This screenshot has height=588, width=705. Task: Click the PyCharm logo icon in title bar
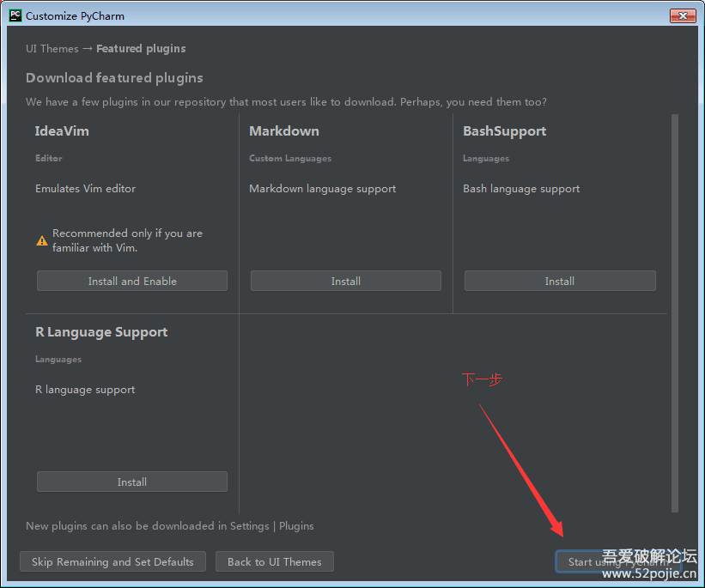tap(15, 15)
